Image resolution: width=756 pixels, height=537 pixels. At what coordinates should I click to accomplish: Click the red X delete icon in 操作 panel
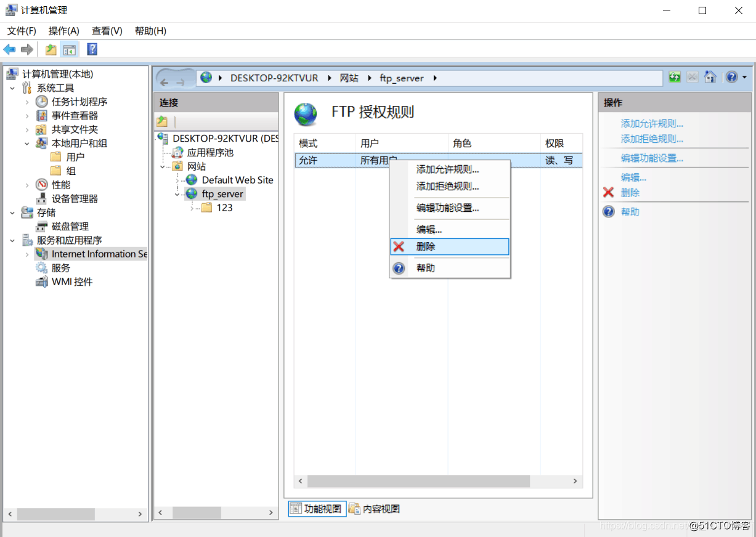click(x=609, y=193)
